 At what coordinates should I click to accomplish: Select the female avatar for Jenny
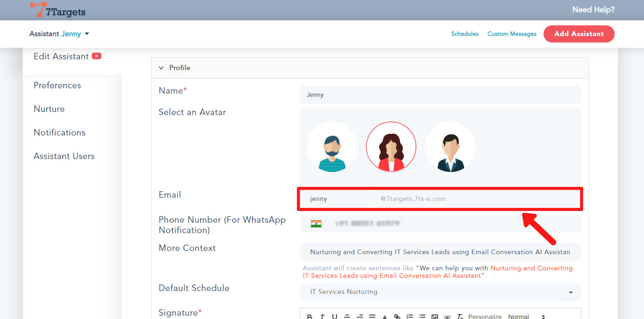pos(391,147)
